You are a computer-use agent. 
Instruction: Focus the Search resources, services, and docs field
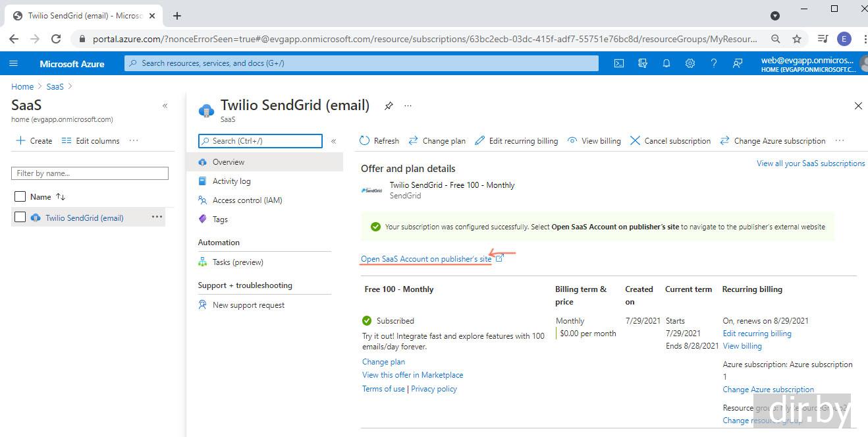[361, 63]
